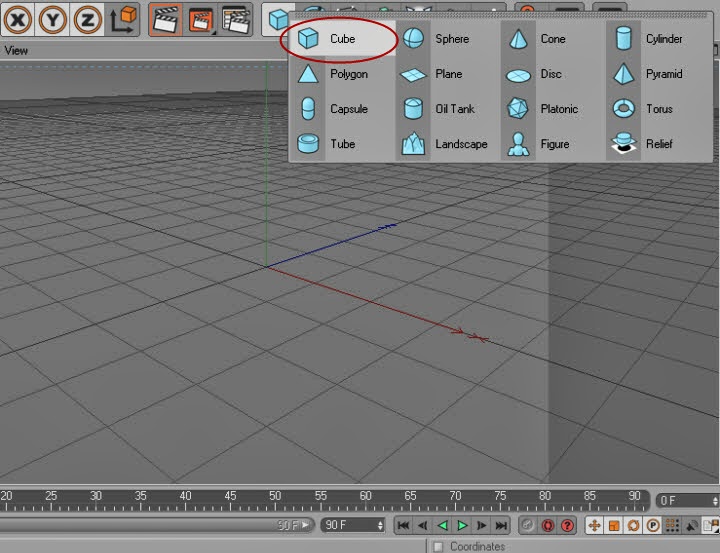Toggle rotation keyframe recording icon
This screenshot has width=720, height=553.
pyautogui.click(x=634, y=525)
